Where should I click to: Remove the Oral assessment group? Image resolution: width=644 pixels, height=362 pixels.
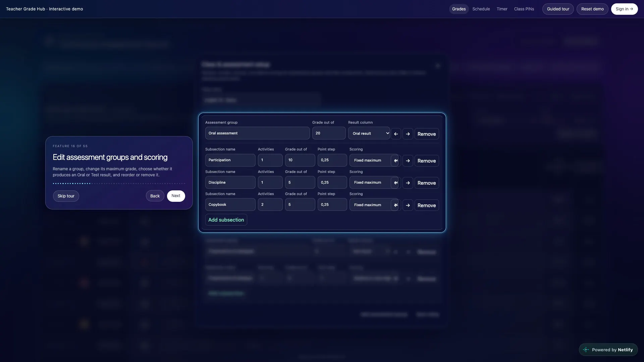click(x=426, y=134)
